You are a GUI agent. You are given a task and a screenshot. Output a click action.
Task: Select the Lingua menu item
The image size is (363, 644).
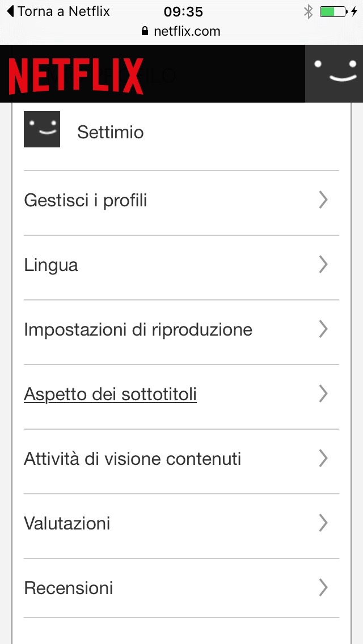point(51,265)
